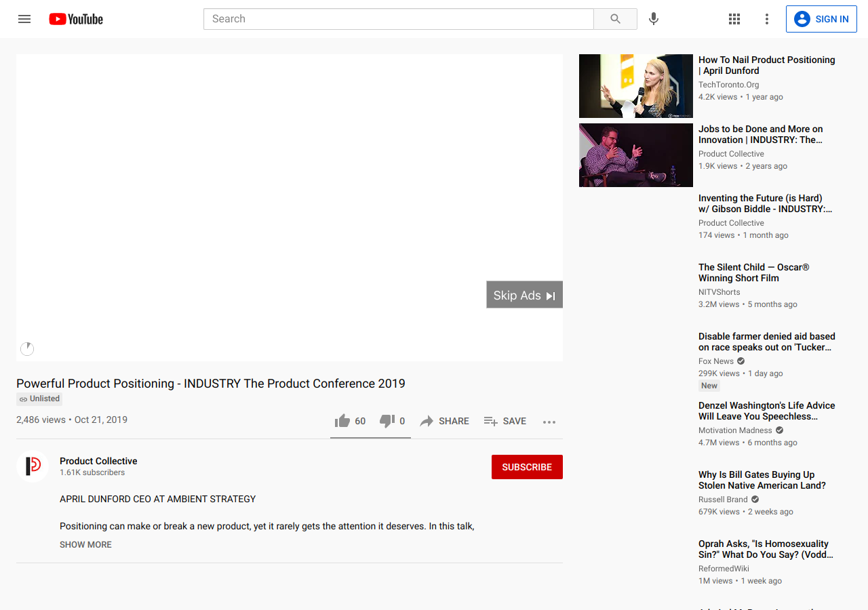The width and height of the screenshot is (868, 610).
Task: Open Inventing the Future Gibson Biddle video
Action: click(x=765, y=203)
